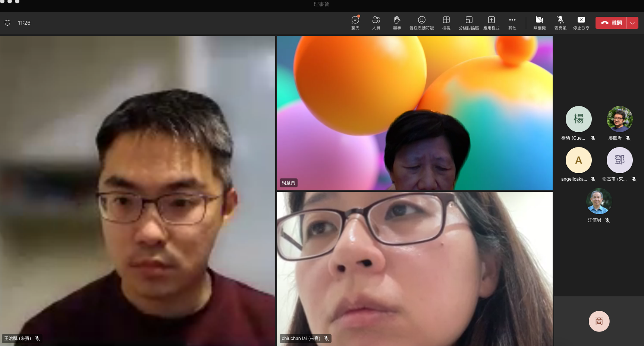Click muted mic icon beside 廖御圻

[x=628, y=138]
